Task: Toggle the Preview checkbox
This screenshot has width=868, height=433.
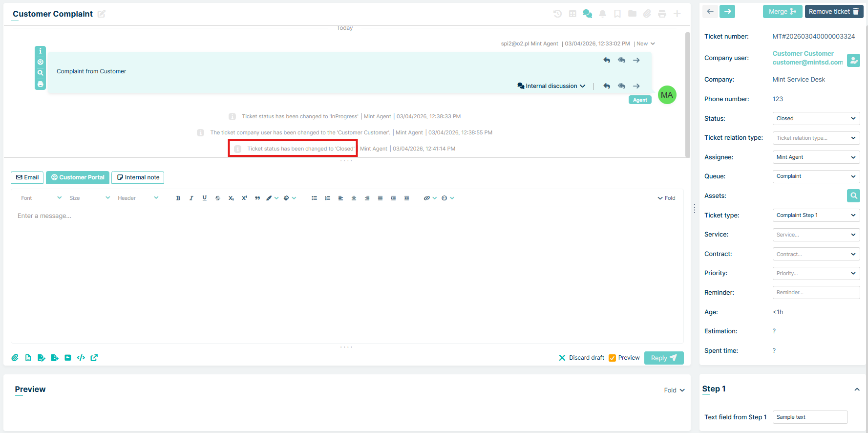Action: click(612, 358)
